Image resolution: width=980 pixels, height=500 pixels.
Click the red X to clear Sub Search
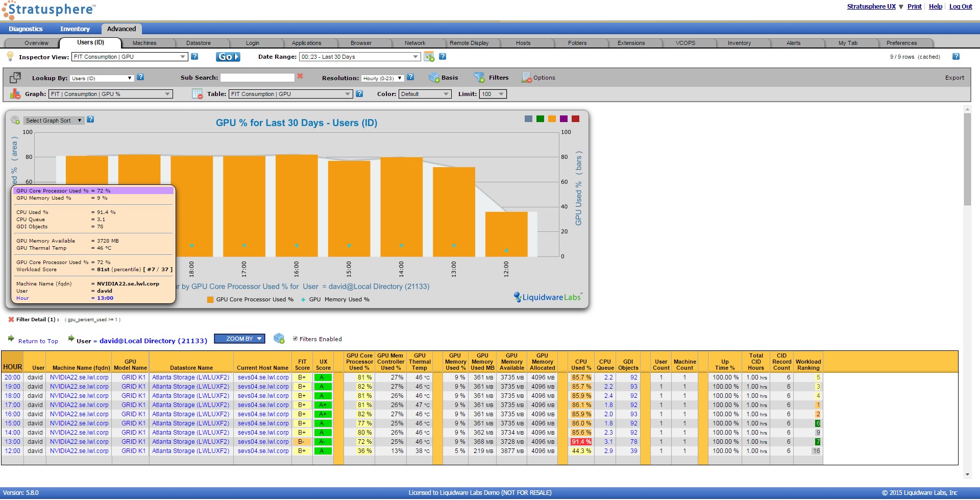301,77
